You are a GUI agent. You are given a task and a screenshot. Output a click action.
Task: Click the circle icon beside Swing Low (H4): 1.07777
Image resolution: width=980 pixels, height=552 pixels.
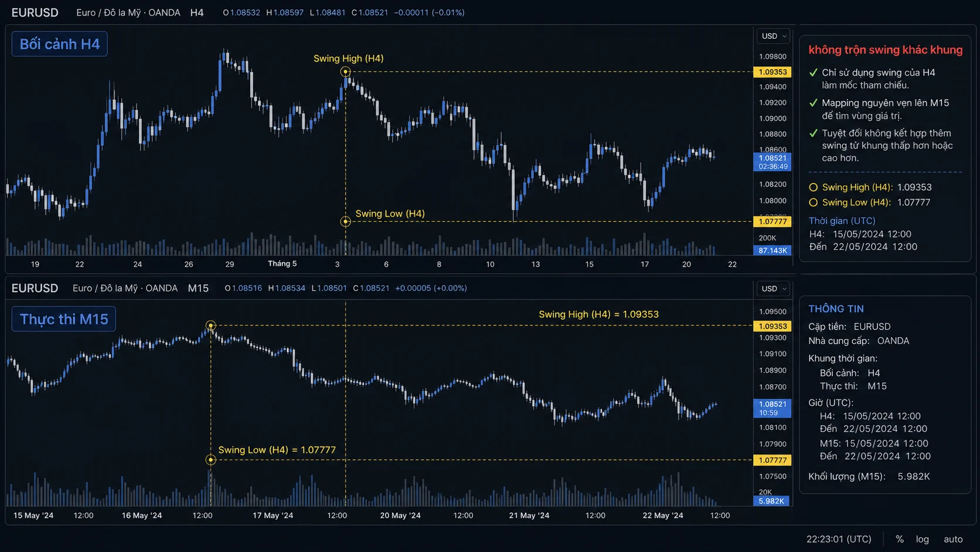click(813, 203)
